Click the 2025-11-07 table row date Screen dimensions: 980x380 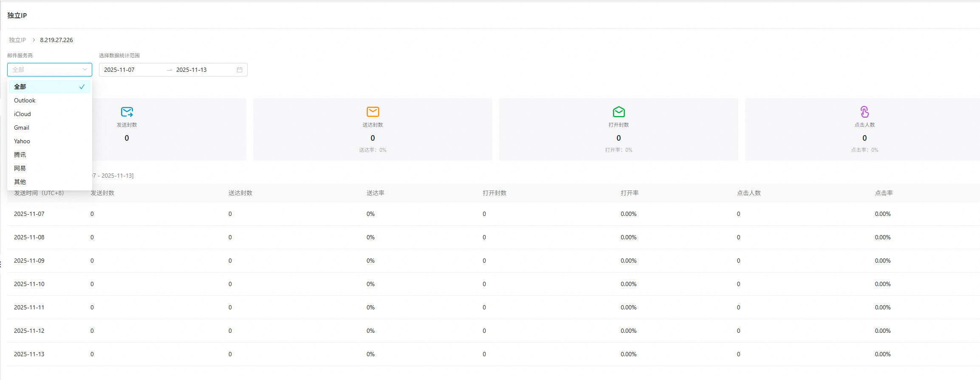29,214
